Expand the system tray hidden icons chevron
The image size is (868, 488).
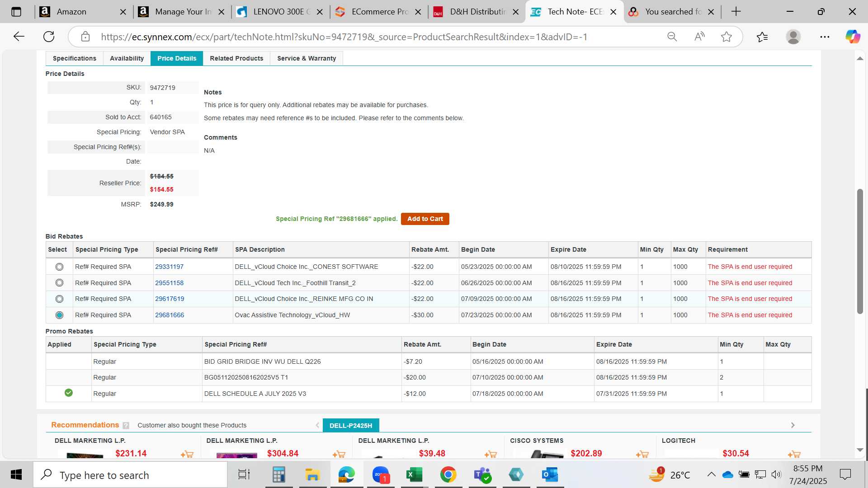711,474
